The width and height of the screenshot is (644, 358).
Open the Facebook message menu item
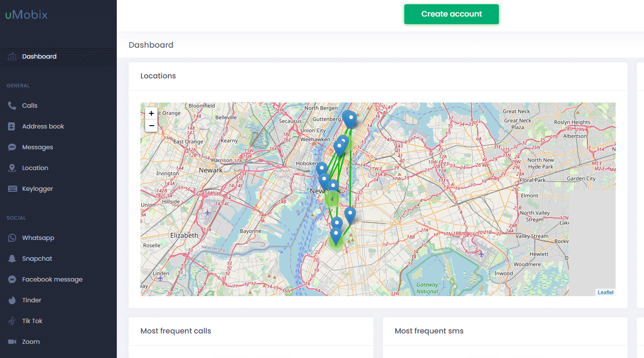[x=52, y=280]
